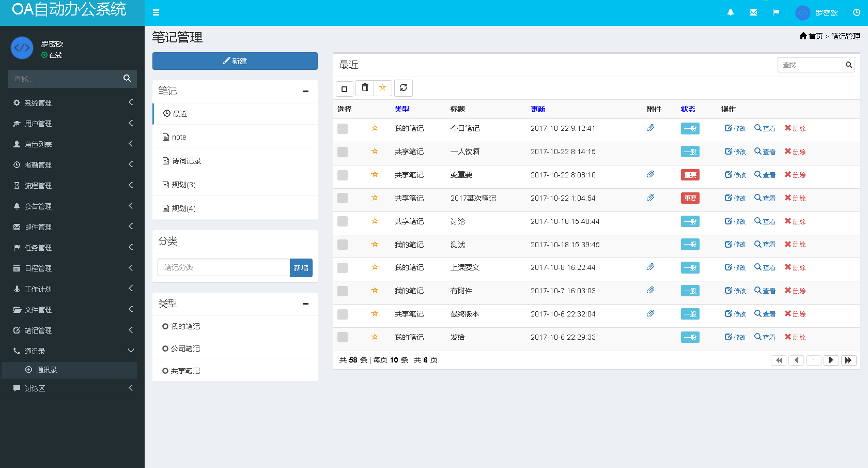Click the flag icon in the top bar
This screenshot has width=868, height=468.
[x=776, y=12]
